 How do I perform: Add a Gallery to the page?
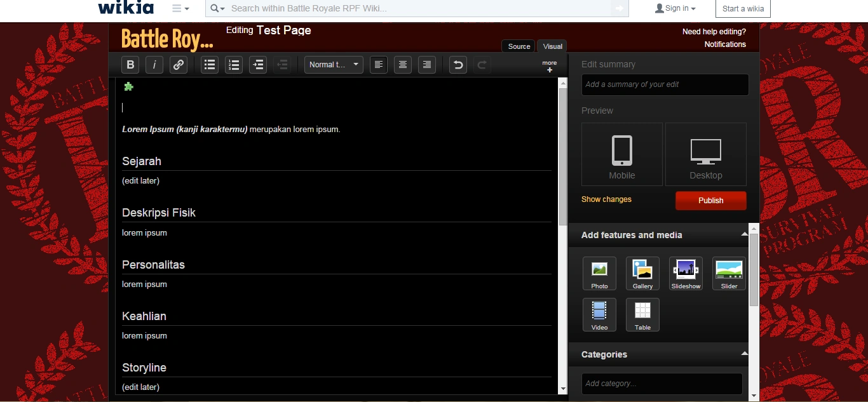(x=642, y=274)
